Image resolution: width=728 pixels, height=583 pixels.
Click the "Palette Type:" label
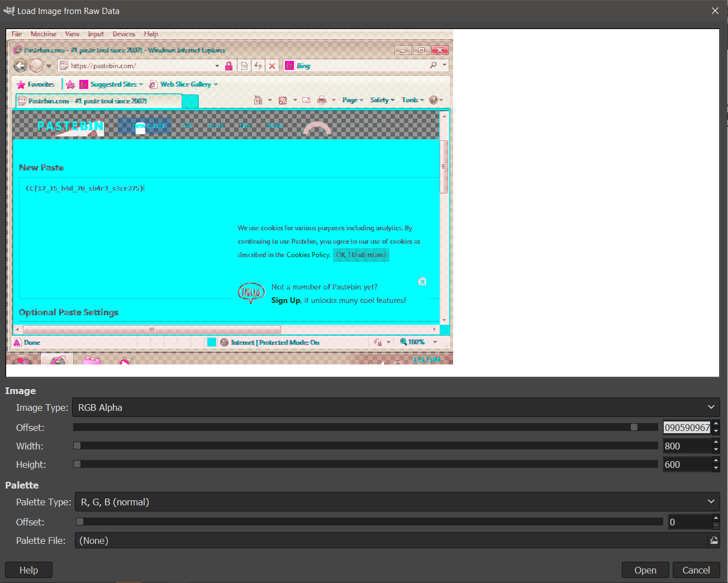(44, 502)
